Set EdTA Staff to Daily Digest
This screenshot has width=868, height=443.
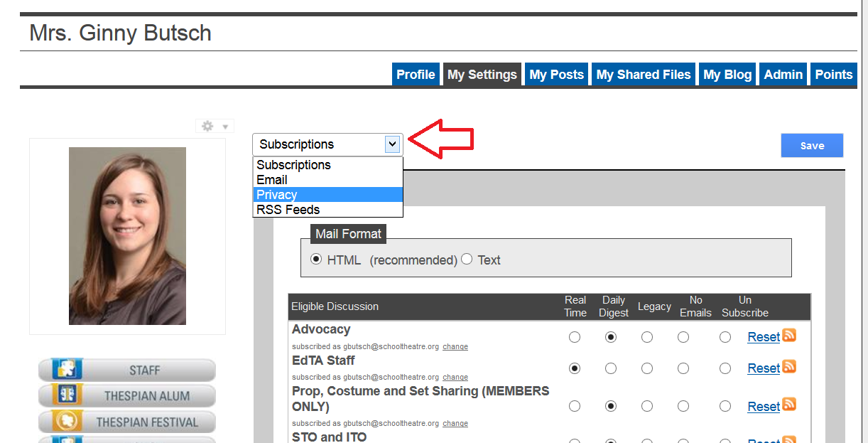[611, 368]
